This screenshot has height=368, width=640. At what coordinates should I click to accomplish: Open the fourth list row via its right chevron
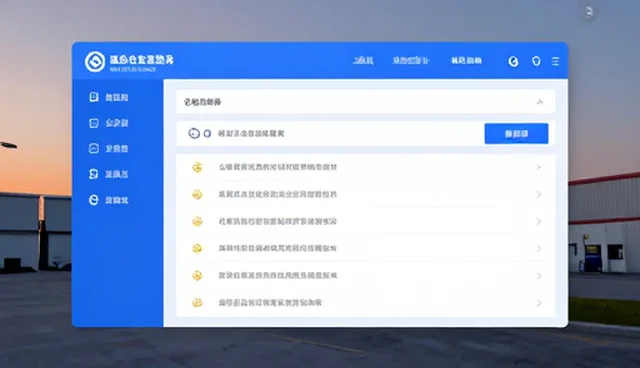click(539, 248)
